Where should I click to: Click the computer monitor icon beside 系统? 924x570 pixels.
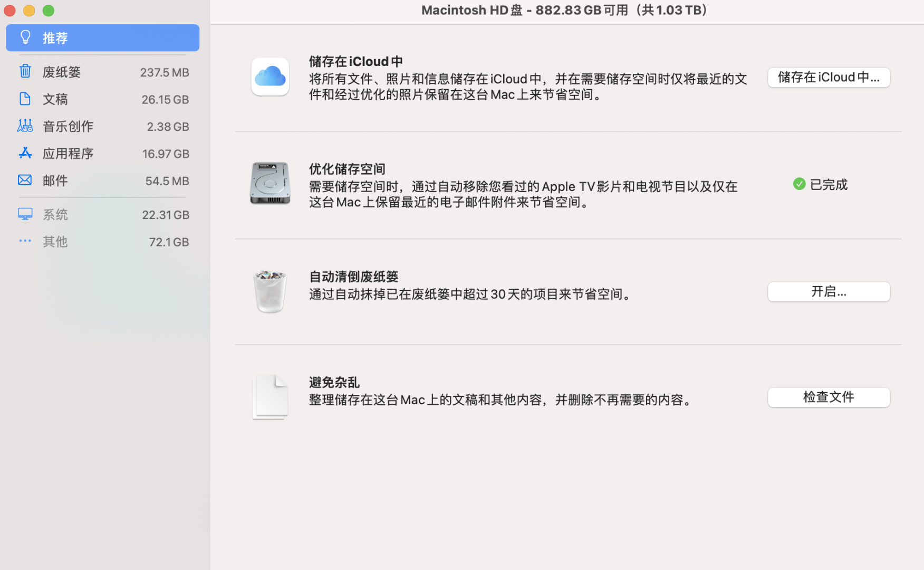pyautogui.click(x=25, y=214)
